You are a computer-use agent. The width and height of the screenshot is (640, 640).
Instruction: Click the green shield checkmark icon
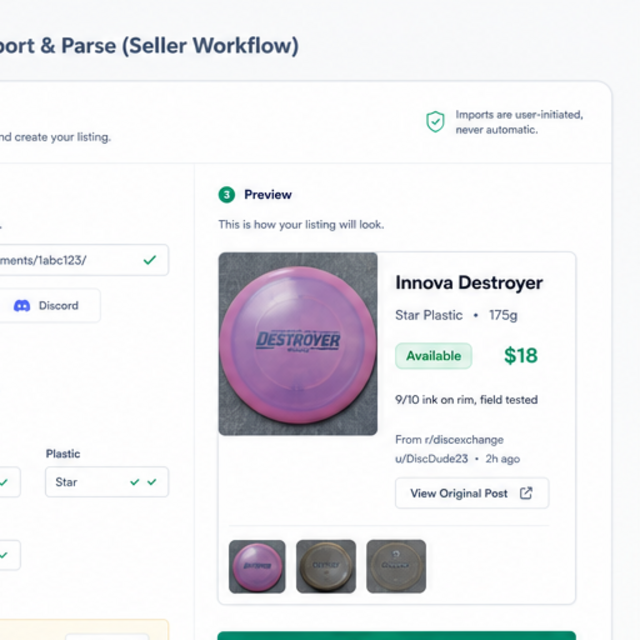pos(435,122)
